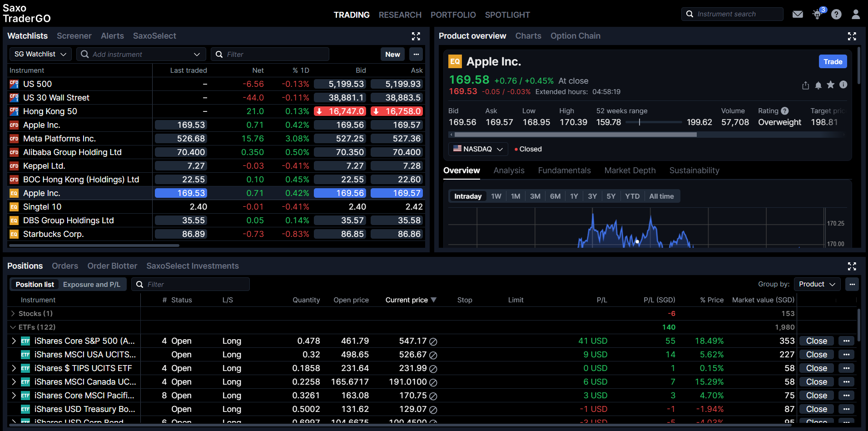Open the Option Chain tab
The width and height of the screenshot is (868, 431).
[x=575, y=36]
